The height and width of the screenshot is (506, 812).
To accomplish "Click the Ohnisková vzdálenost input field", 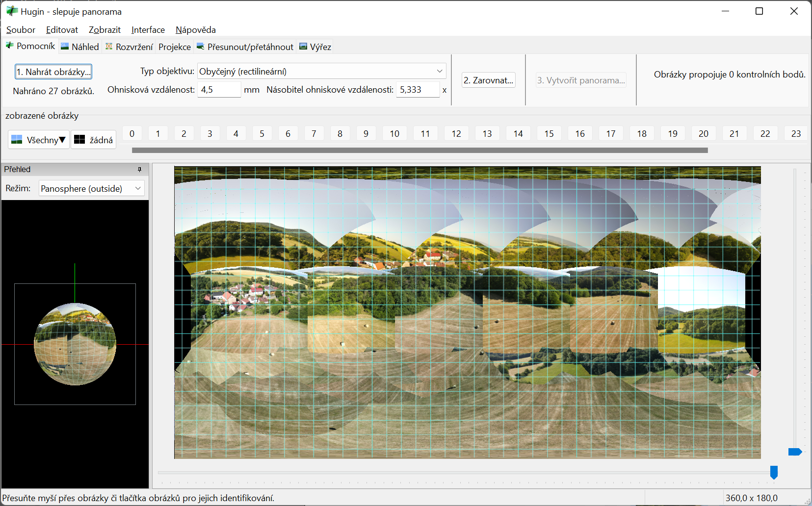I will click(x=219, y=90).
